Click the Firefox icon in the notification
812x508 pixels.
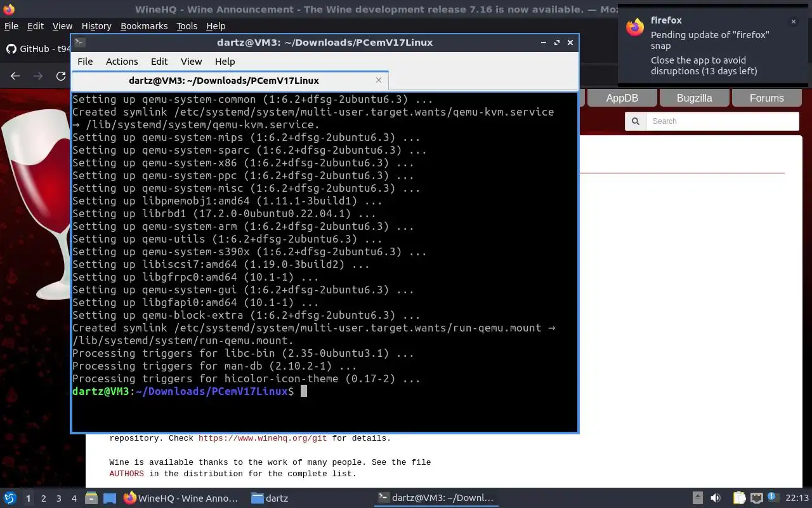[x=635, y=27]
